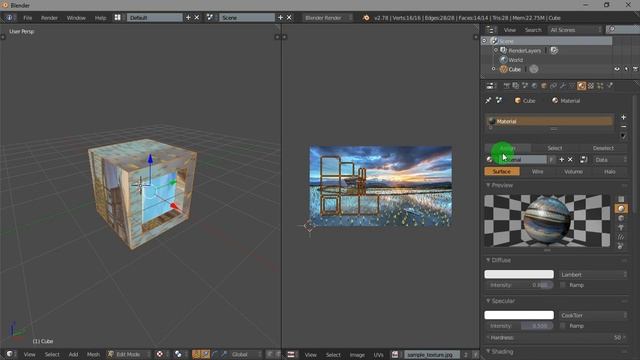
Task: Click the pin icon in properties context
Action: click(488, 100)
